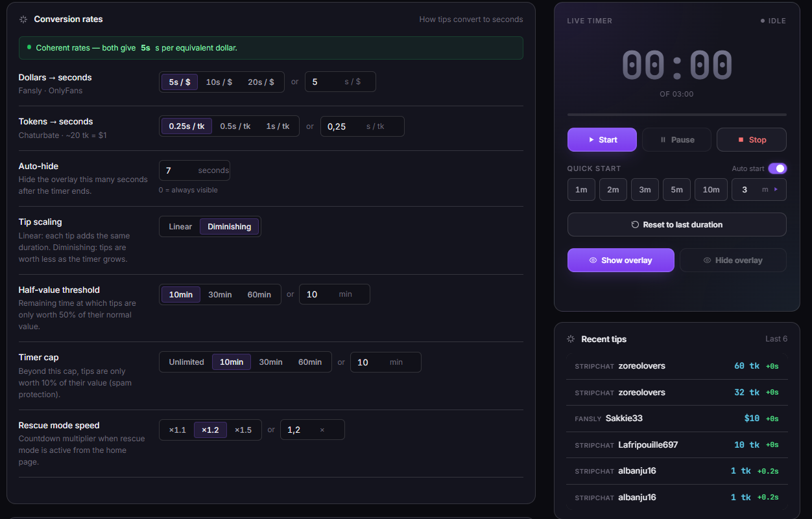Screen dimensions: 812x519
Task: Stop the live timer
Action: pyautogui.click(x=752, y=140)
